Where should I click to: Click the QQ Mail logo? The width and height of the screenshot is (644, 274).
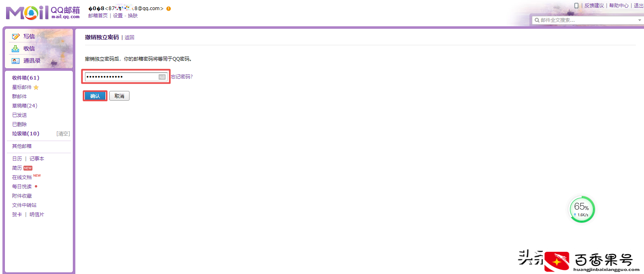(43, 13)
